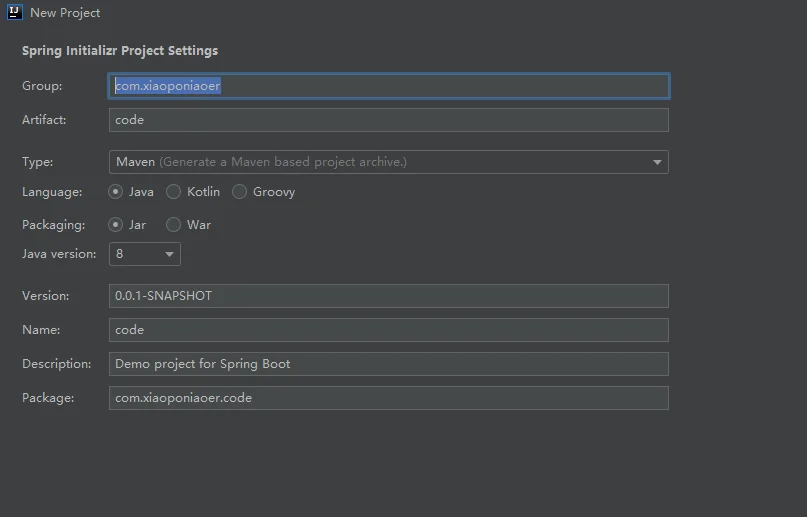This screenshot has height=517, width=807.
Task: Click the Version: label
Action: pyautogui.click(x=45, y=296)
